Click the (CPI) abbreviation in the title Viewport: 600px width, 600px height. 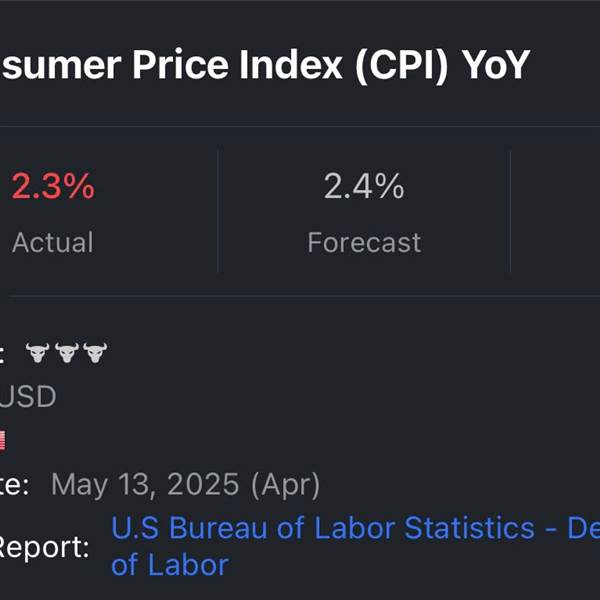(401, 66)
